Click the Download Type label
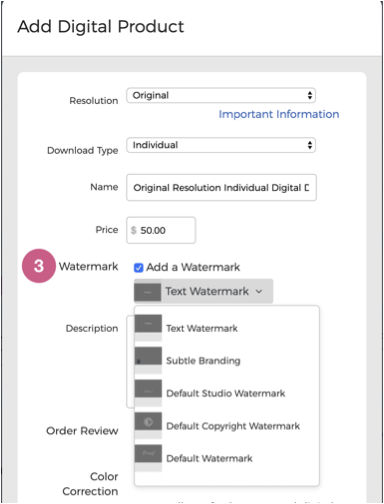 click(x=83, y=150)
